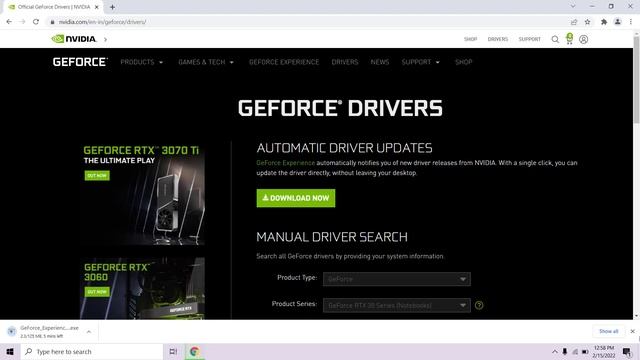Expand the PRODUCTS menu
640x360 pixels.
pos(142,62)
